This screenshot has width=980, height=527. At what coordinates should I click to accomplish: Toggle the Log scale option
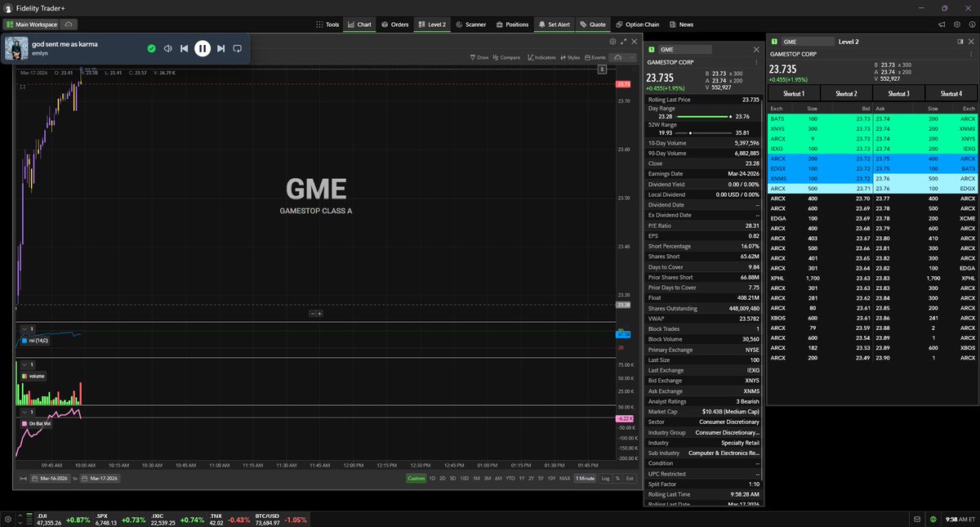coord(605,478)
